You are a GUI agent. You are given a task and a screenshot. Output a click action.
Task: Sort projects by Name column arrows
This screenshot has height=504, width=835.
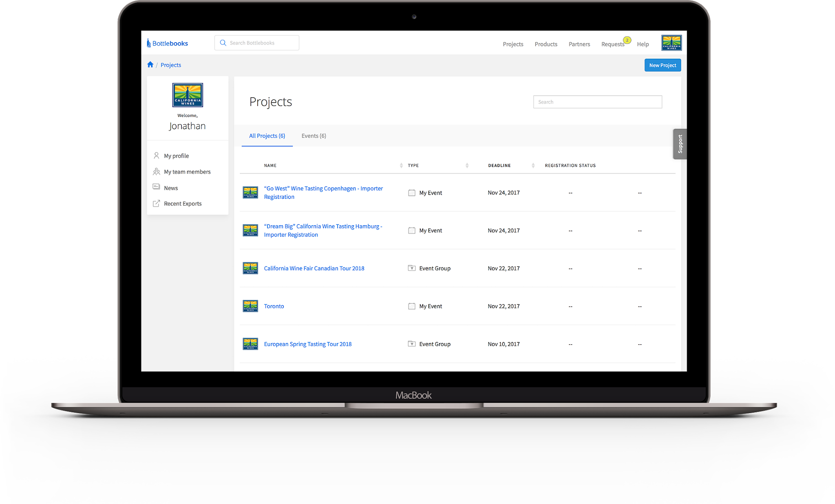point(401,165)
